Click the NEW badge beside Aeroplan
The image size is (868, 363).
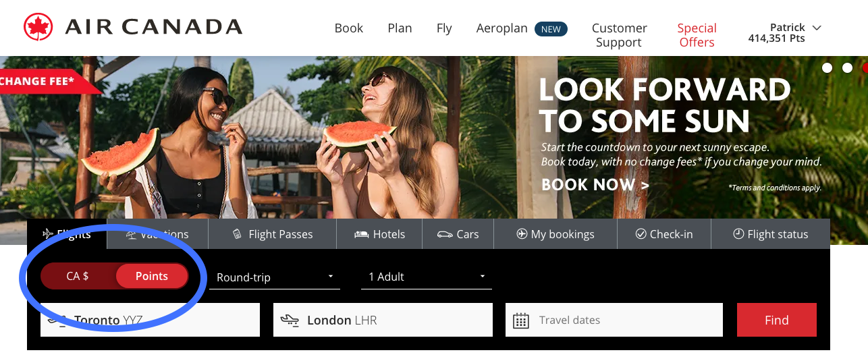[551, 29]
